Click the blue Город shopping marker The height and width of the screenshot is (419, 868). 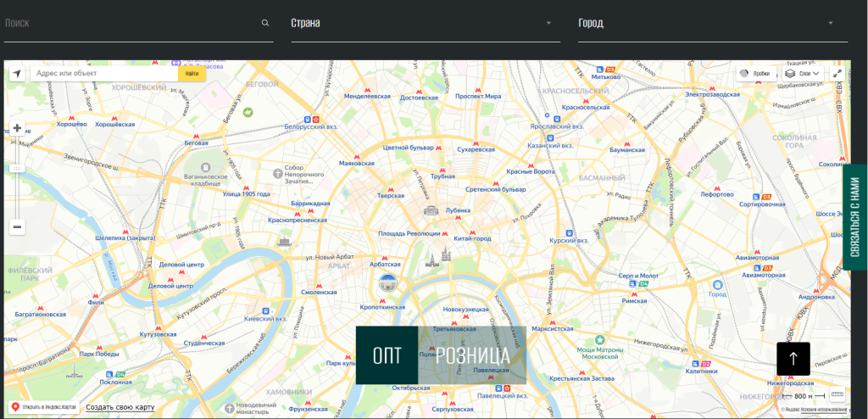tap(717, 285)
